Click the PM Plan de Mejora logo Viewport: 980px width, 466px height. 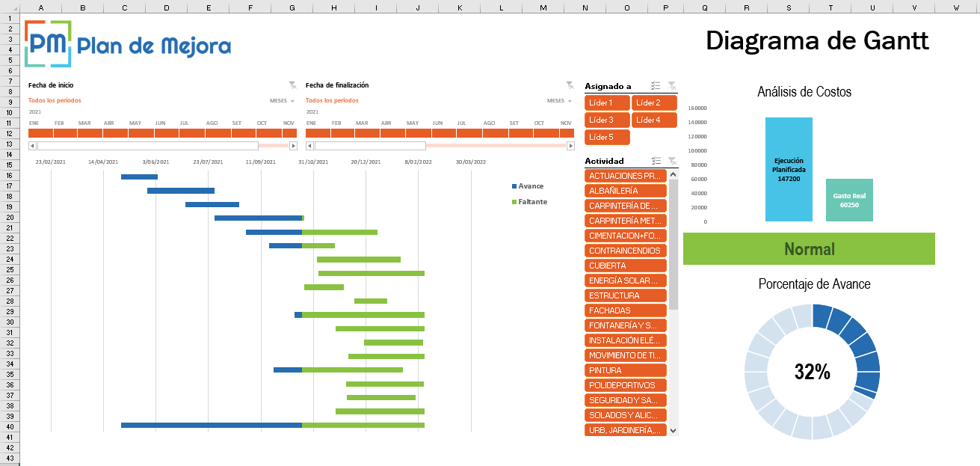pyautogui.click(x=128, y=44)
